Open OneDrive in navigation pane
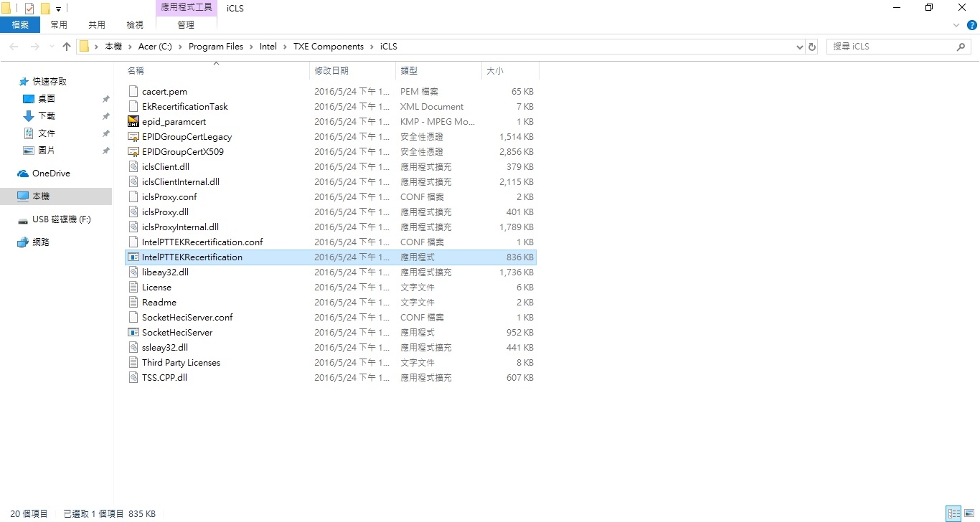 coord(51,174)
